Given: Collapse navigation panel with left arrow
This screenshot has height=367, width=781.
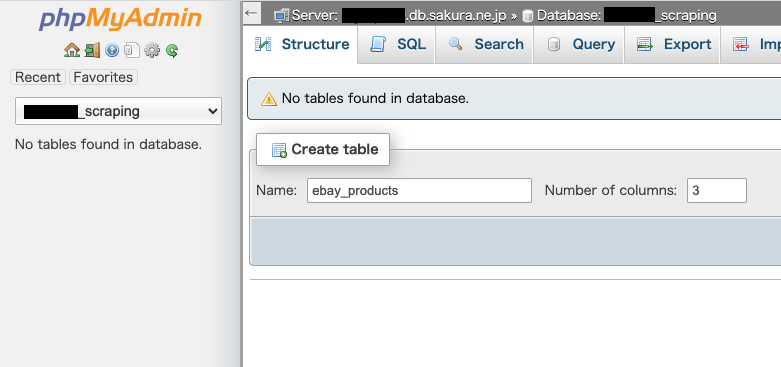Looking at the screenshot, I should point(252,13).
